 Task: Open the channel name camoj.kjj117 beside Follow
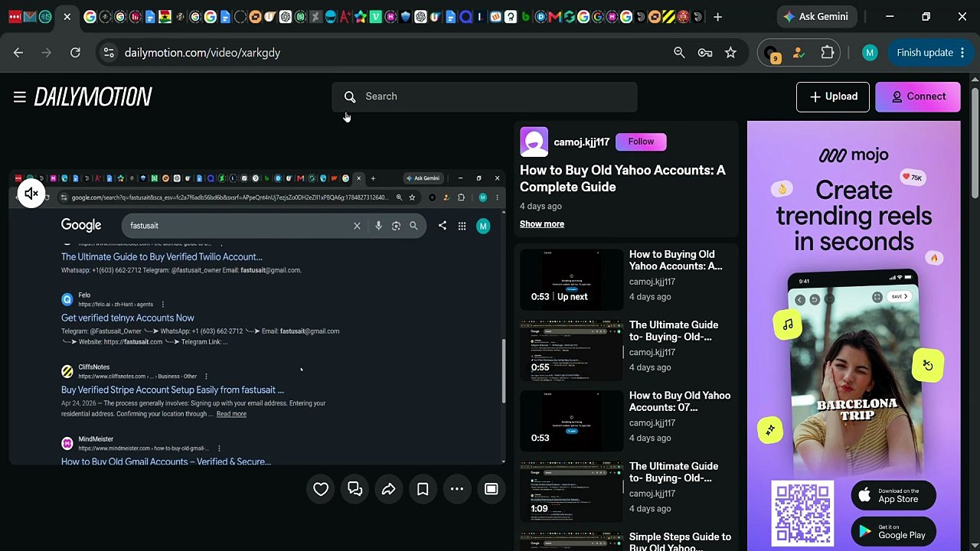pos(582,142)
